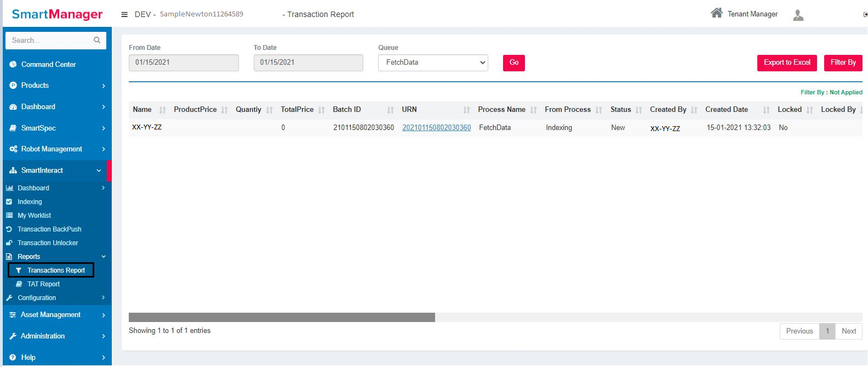Viewport: 868px width, 367px height.
Task: Open Transaction Unlocker menu item
Action: click(48, 243)
